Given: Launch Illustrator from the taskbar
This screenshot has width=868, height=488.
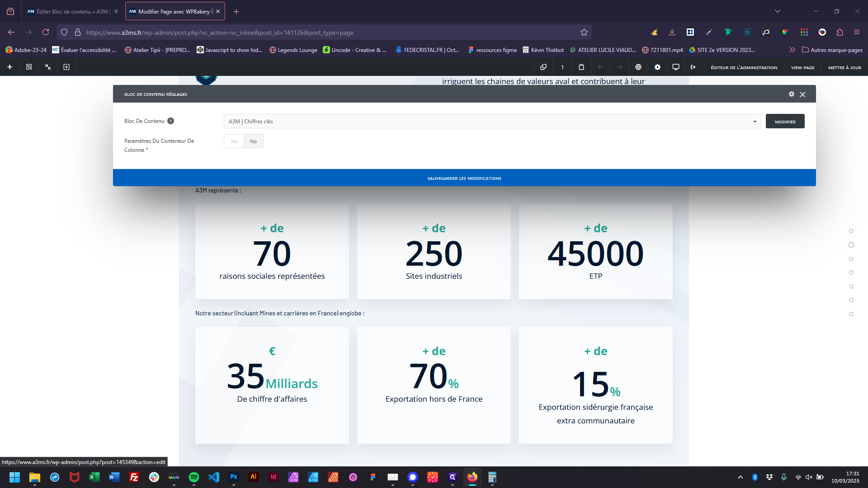Looking at the screenshot, I should 254,477.
